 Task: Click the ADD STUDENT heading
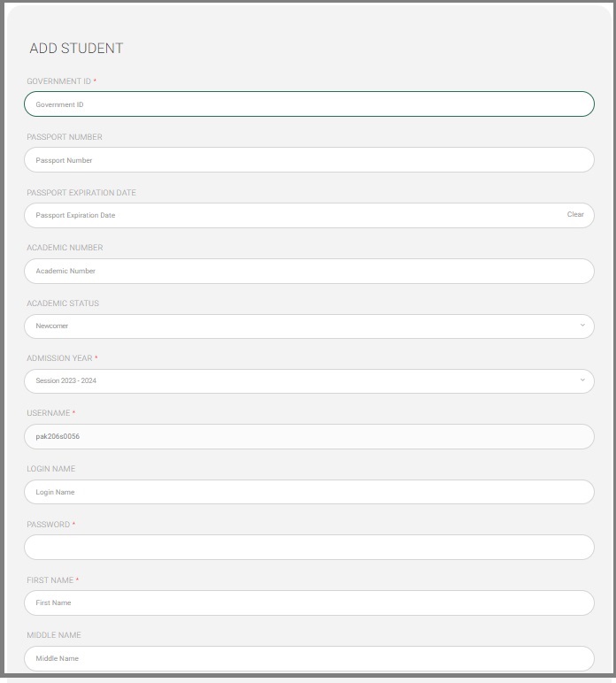[x=76, y=48]
